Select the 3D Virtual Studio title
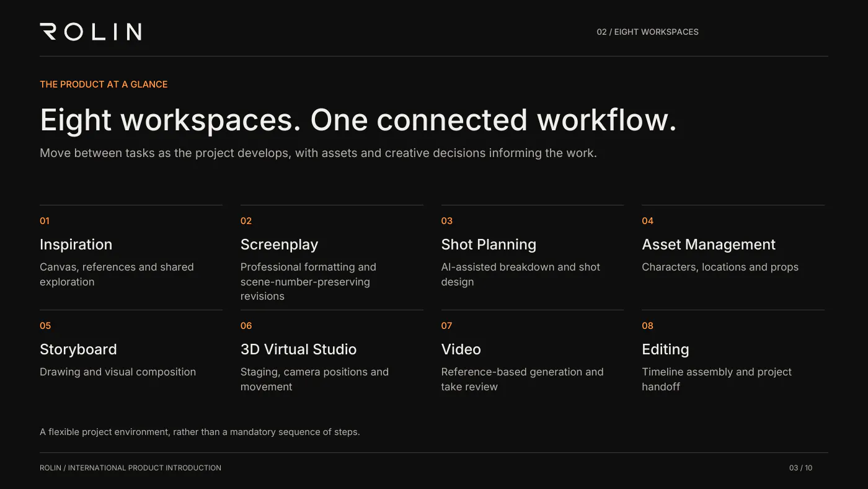 pos(298,349)
